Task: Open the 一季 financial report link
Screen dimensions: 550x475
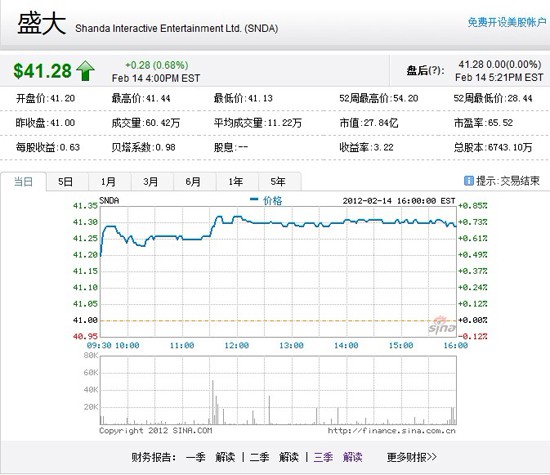Action: click(x=196, y=457)
